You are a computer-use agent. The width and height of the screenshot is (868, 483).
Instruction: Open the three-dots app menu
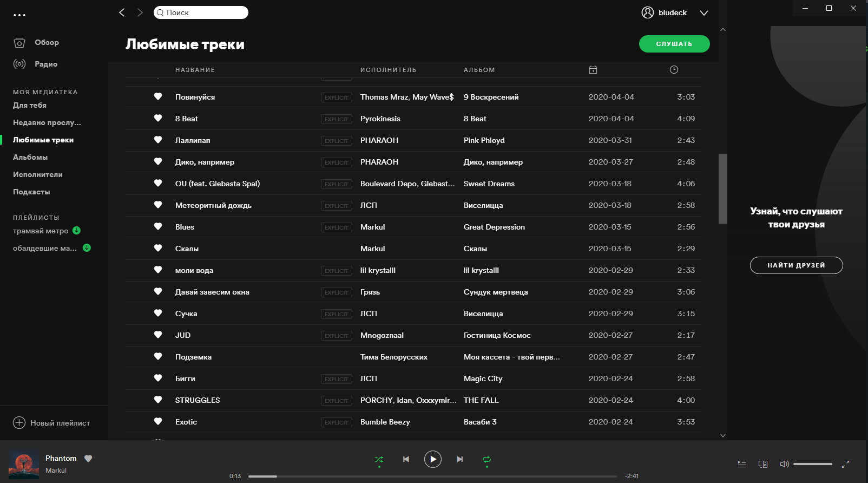pyautogui.click(x=19, y=15)
